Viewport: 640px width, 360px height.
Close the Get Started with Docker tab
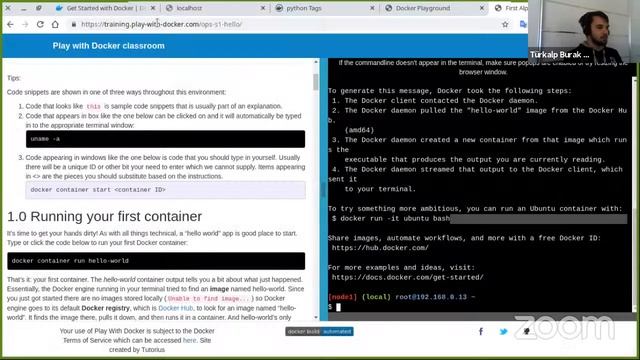tap(153, 8)
